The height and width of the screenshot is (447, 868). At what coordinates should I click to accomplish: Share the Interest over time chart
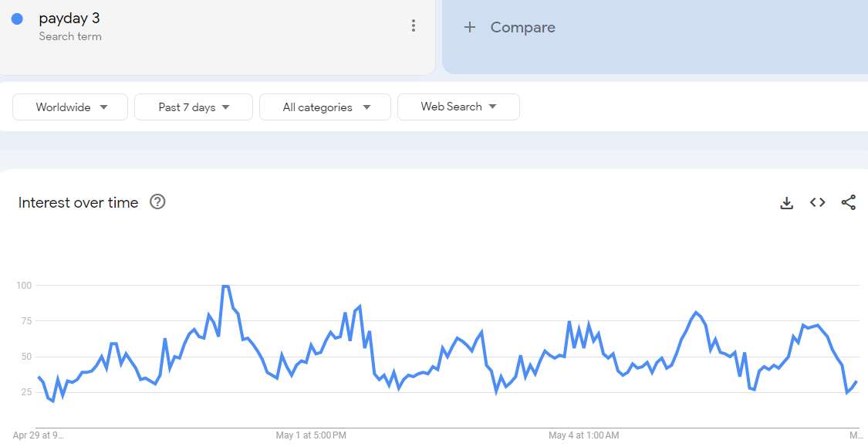(849, 203)
